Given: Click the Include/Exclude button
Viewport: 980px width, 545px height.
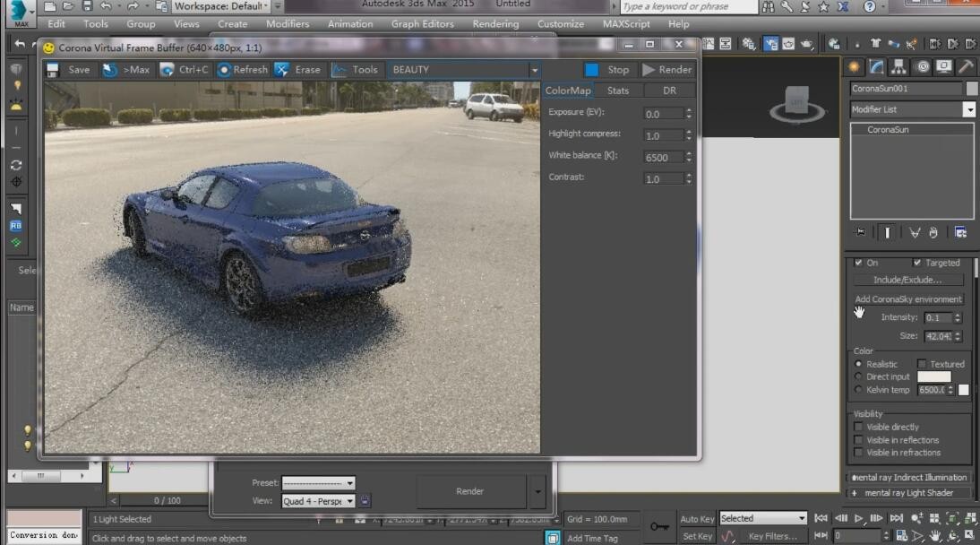Looking at the screenshot, I should (x=908, y=280).
